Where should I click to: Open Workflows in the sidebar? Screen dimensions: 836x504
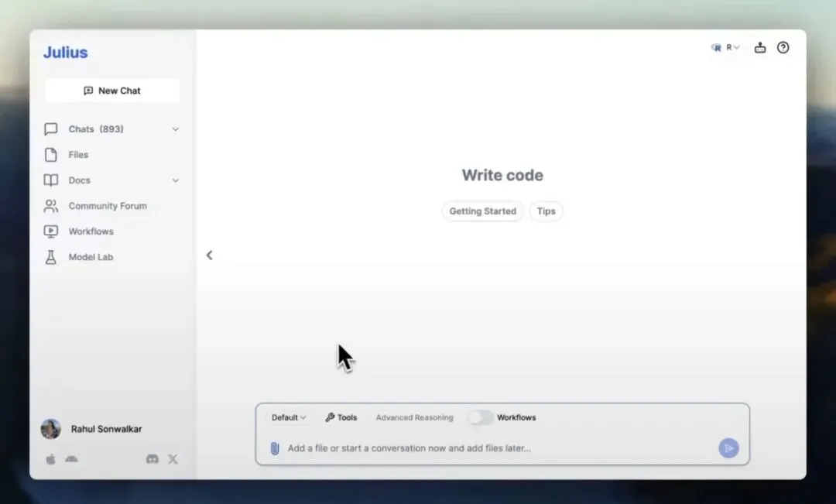(x=91, y=231)
